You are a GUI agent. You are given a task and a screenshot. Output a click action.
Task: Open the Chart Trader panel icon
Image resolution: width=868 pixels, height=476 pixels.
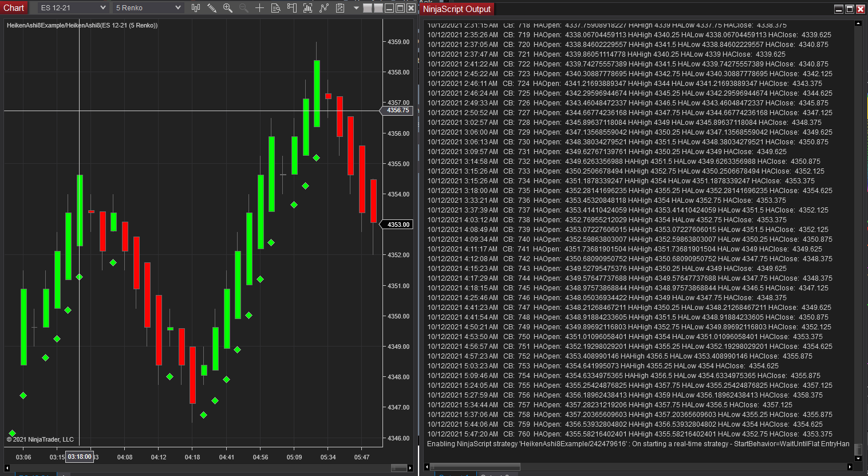[x=292, y=8]
